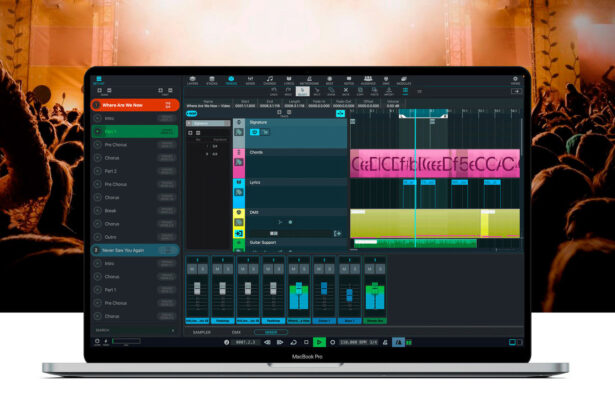Start playback with green play button
The height and width of the screenshot is (410, 615).
tap(319, 343)
